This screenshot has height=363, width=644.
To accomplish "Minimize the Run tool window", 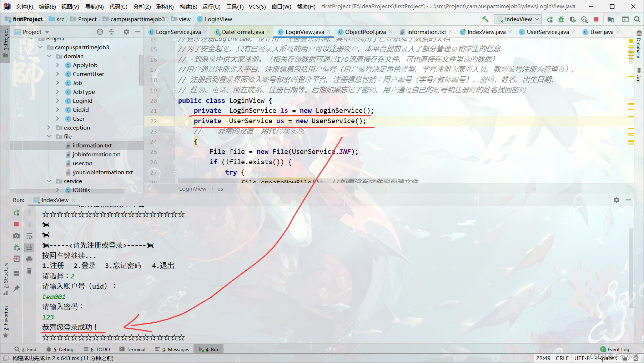I will 628,200.
